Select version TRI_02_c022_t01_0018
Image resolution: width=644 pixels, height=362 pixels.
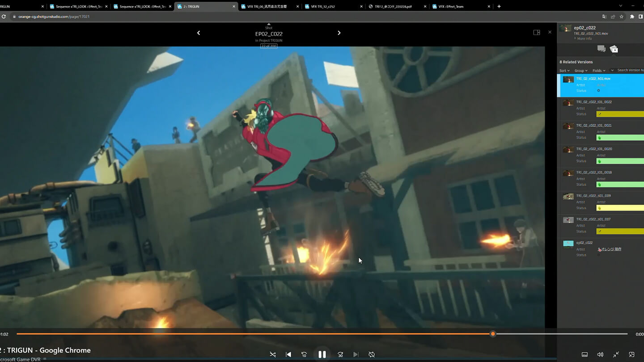coord(601,179)
